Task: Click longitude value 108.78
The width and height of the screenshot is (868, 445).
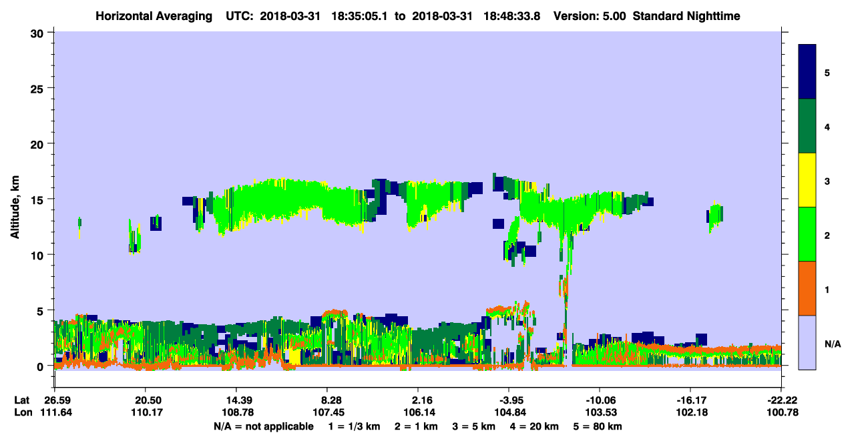Action: tap(236, 412)
